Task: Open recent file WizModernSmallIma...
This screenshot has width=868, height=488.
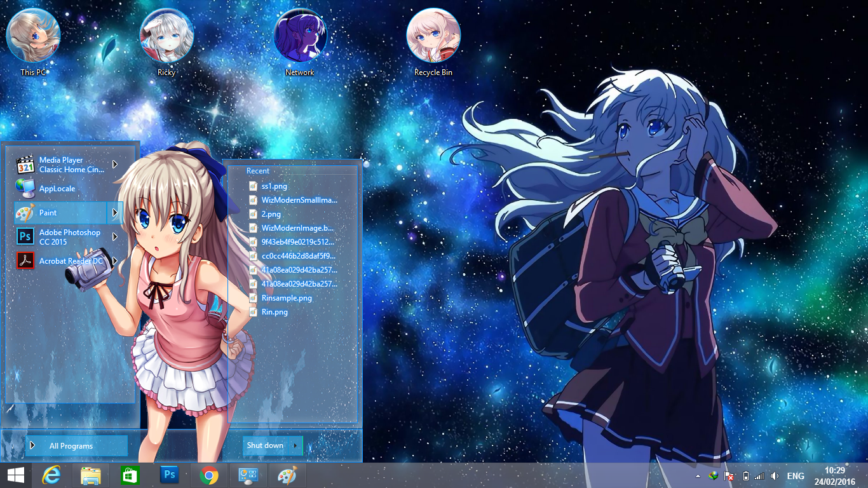Action: click(293, 200)
